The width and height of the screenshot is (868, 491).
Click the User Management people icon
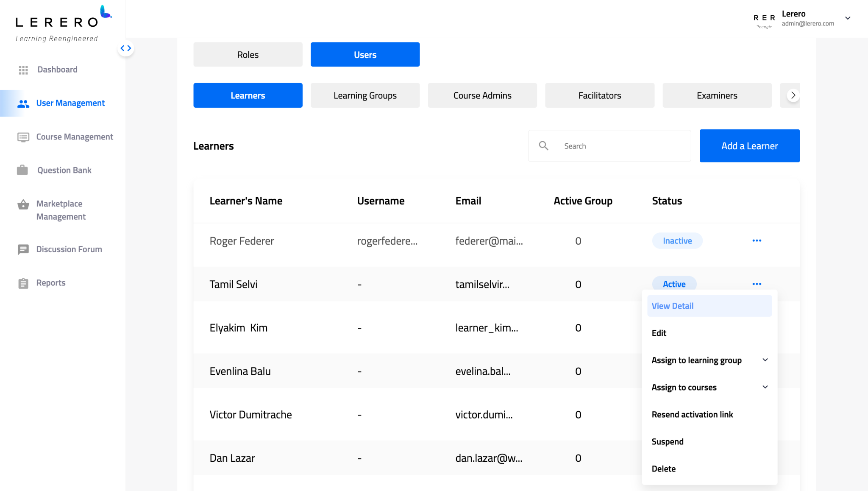point(23,103)
